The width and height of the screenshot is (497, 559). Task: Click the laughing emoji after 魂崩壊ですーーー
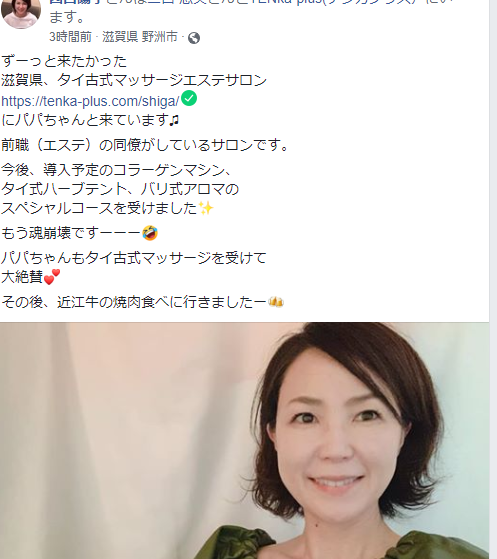(150, 233)
